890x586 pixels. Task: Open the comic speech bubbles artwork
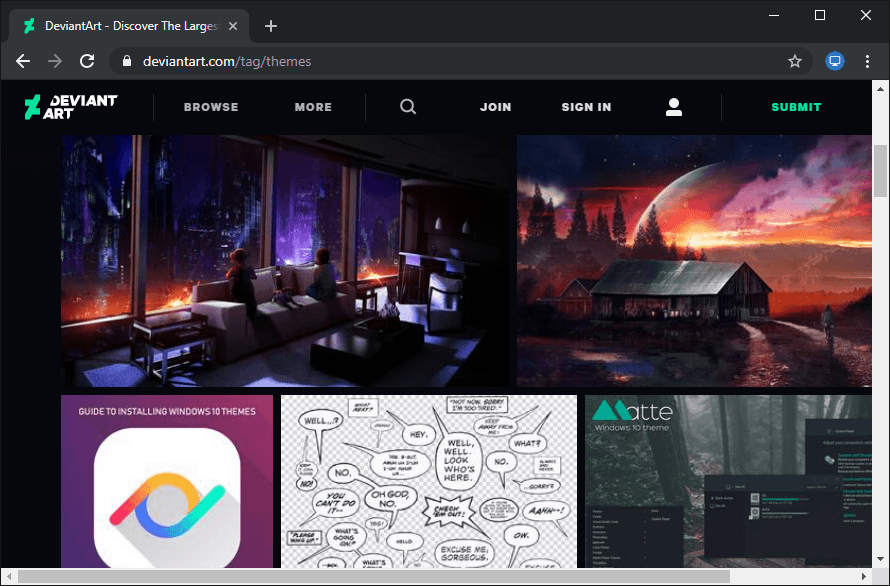pos(429,482)
